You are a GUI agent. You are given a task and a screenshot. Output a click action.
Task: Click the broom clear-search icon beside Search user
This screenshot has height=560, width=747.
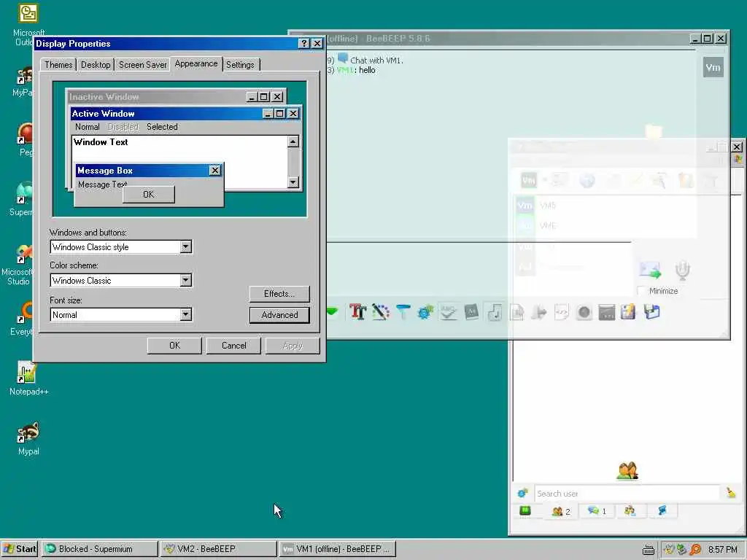click(x=731, y=493)
